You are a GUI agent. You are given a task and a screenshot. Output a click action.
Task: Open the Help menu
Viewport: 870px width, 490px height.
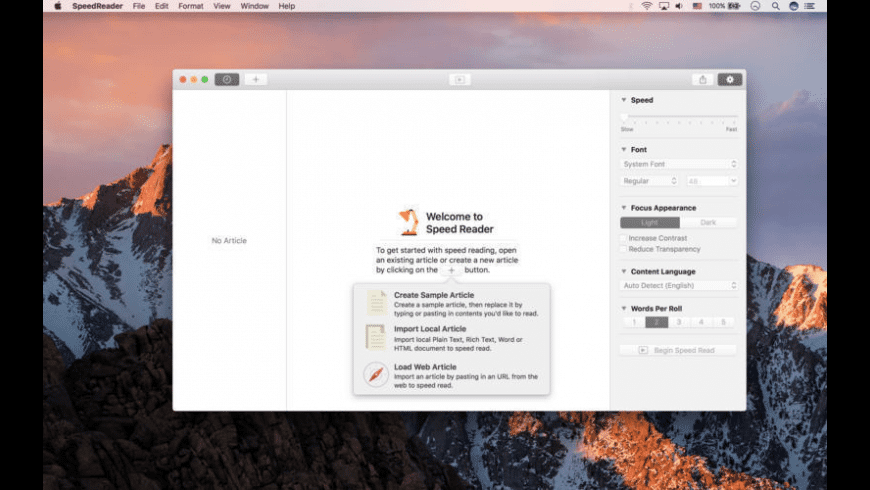point(286,6)
